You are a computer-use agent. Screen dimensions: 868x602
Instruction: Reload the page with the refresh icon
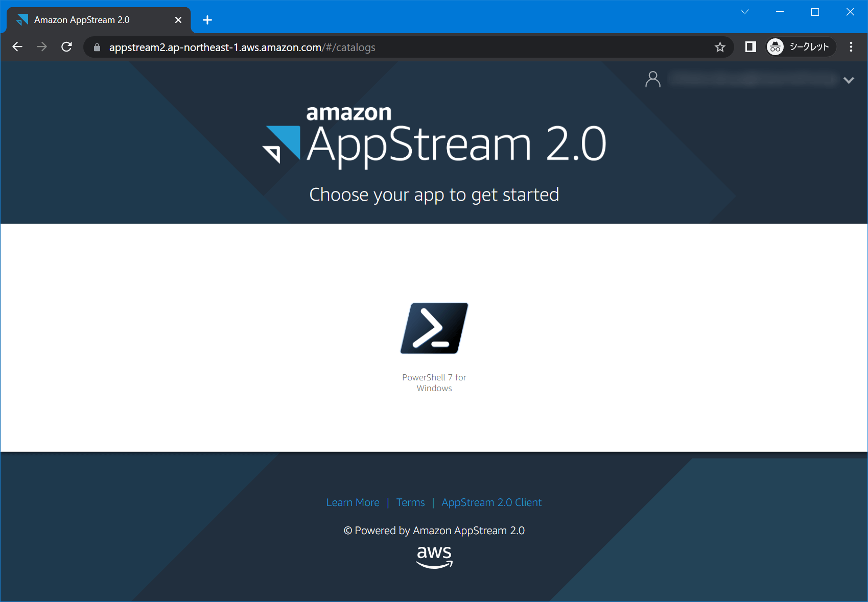tap(66, 47)
